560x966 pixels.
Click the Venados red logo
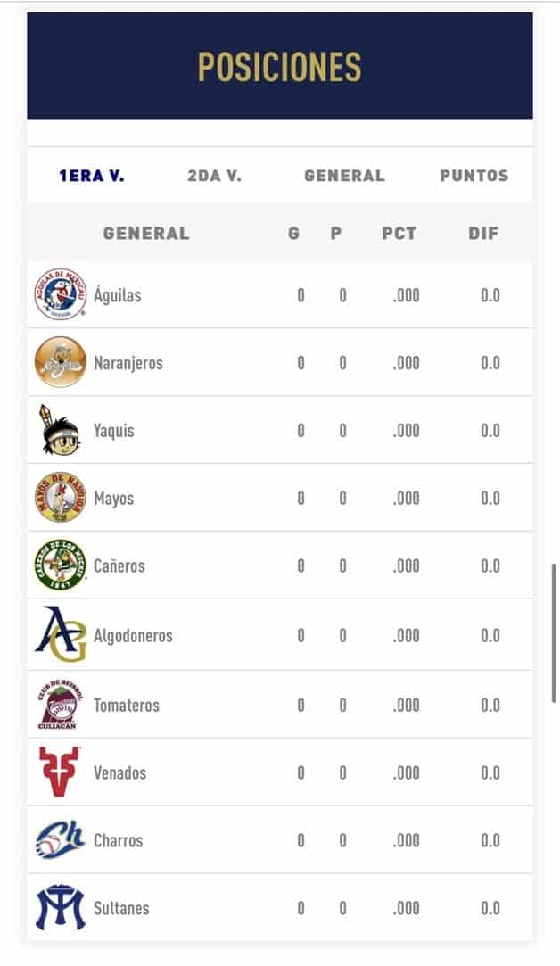(61, 772)
